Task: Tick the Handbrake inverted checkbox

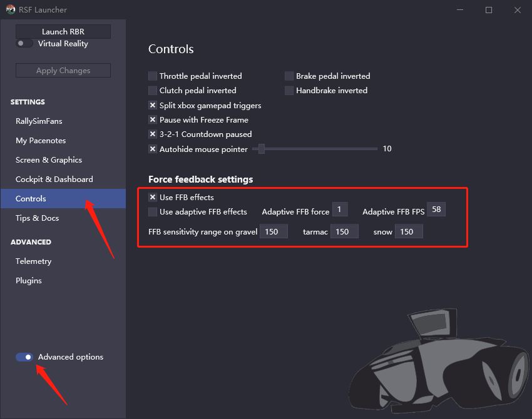Action: pyautogui.click(x=289, y=91)
